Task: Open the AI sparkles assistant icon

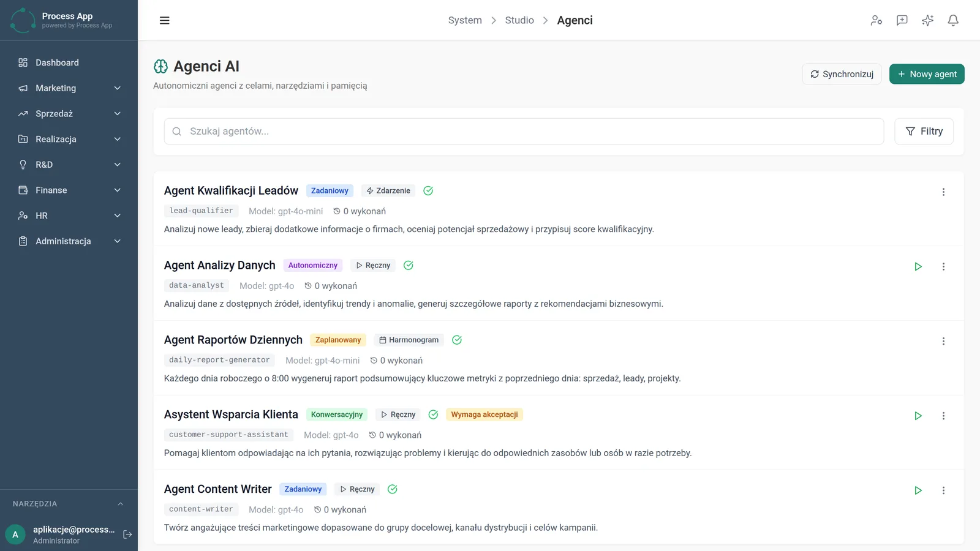Action: [928, 20]
